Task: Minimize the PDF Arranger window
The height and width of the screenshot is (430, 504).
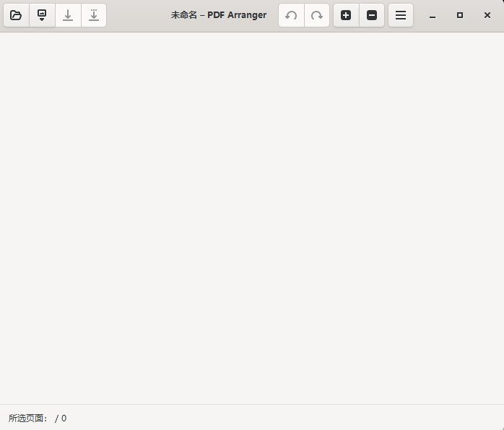Action: coord(433,15)
